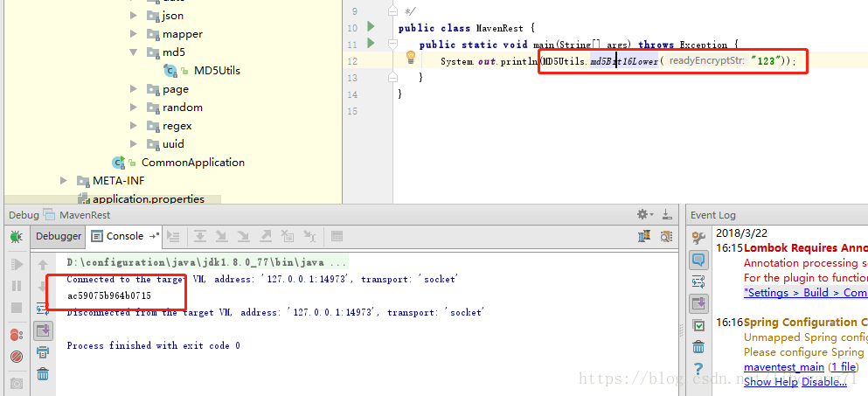The image size is (868, 396).
Task: Click the md5Bit16Lower method call in editor
Action: click(x=624, y=61)
